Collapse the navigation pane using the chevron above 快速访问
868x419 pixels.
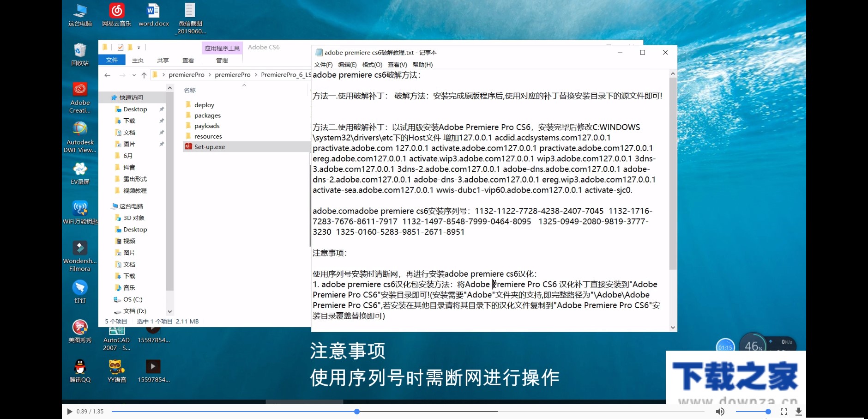[x=170, y=87]
